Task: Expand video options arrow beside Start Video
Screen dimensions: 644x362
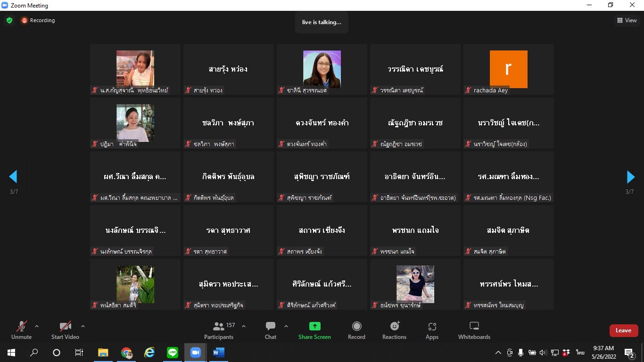Action: (83, 326)
